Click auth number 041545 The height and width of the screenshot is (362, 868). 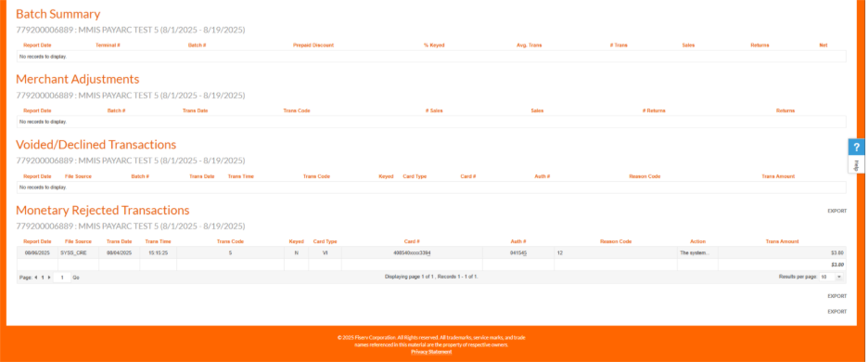[518, 252]
